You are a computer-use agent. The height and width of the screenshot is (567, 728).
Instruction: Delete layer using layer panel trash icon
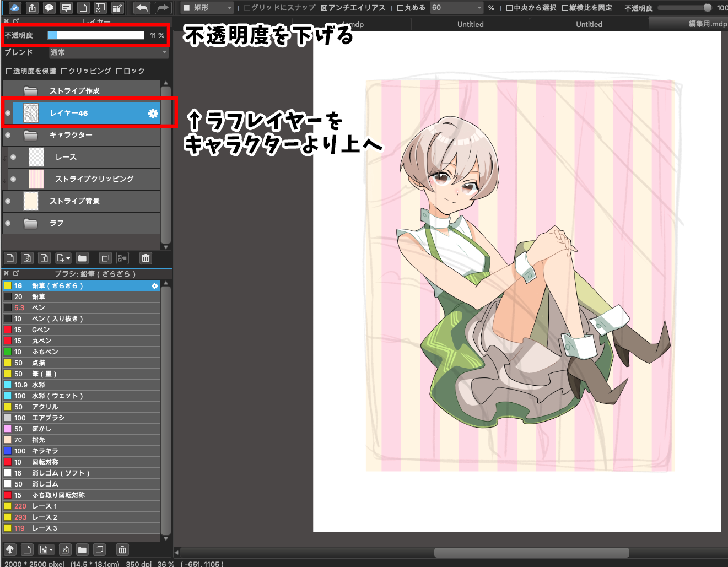tap(145, 258)
